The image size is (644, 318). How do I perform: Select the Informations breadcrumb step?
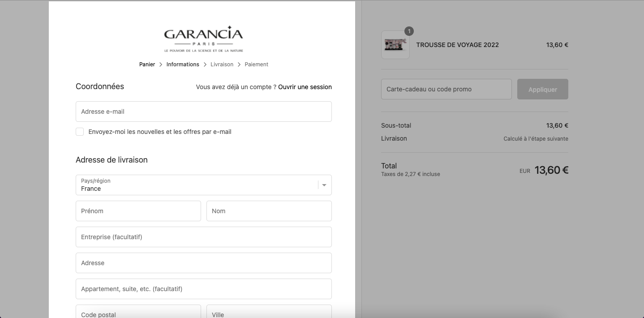[x=183, y=64]
